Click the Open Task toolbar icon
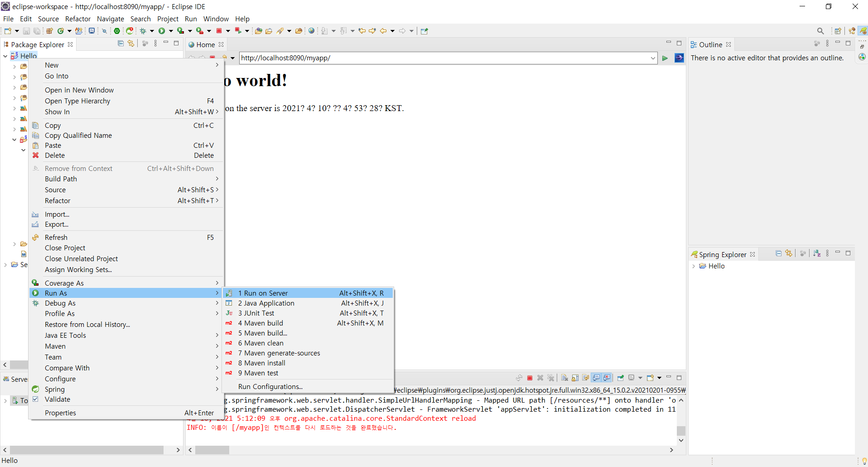Screen dimensions: 868x467 (269, 31)
